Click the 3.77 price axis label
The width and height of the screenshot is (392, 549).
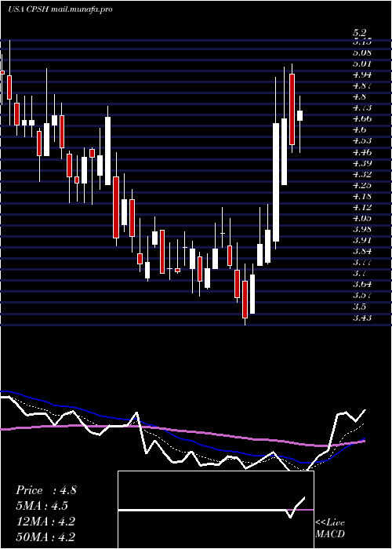[x=362, y=262]
